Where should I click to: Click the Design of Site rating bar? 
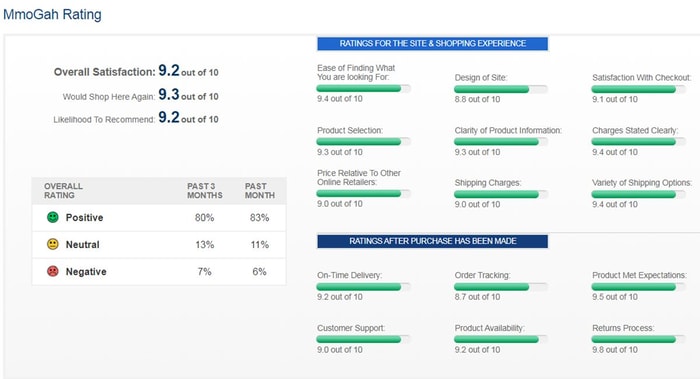tap(500, 89)
